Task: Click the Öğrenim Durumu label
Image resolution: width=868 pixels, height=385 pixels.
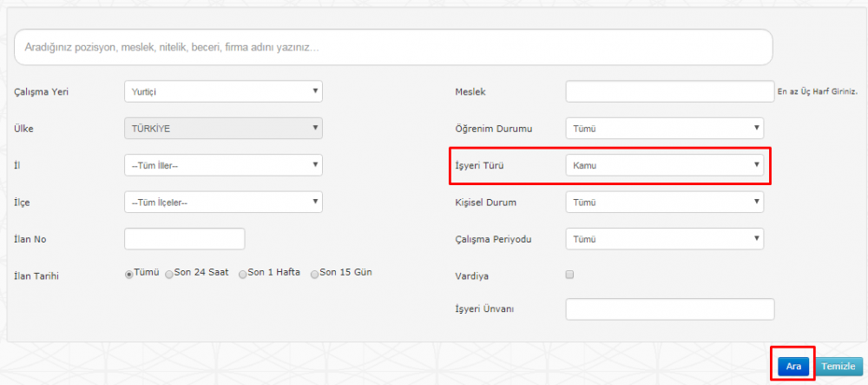Action: [493, 129]
